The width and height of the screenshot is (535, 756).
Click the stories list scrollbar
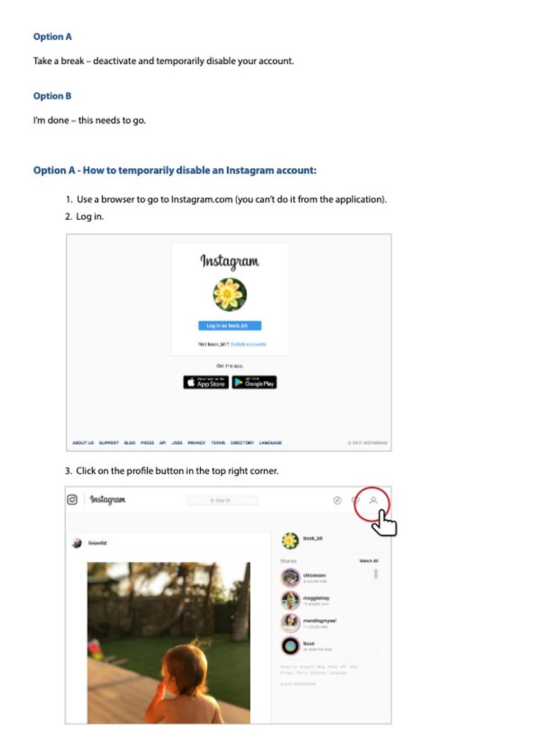[x=376, y=574]
